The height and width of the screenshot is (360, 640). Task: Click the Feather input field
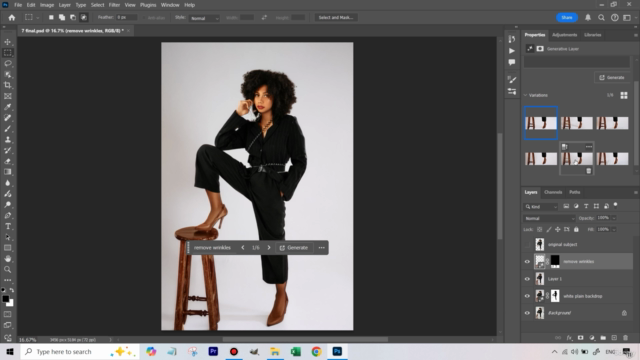pyautogui.click(x=126, y=18)
